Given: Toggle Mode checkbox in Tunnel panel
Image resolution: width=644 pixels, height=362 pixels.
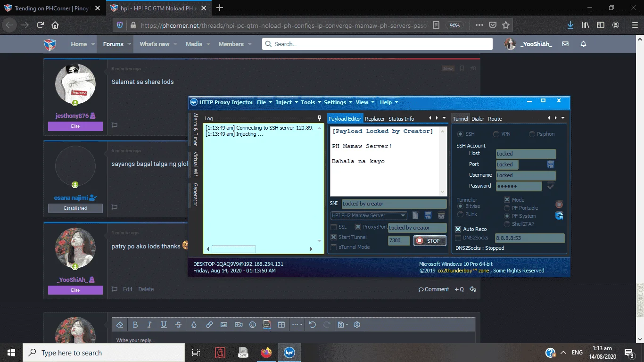Looking at the screenshot, I should click(507, 200).
